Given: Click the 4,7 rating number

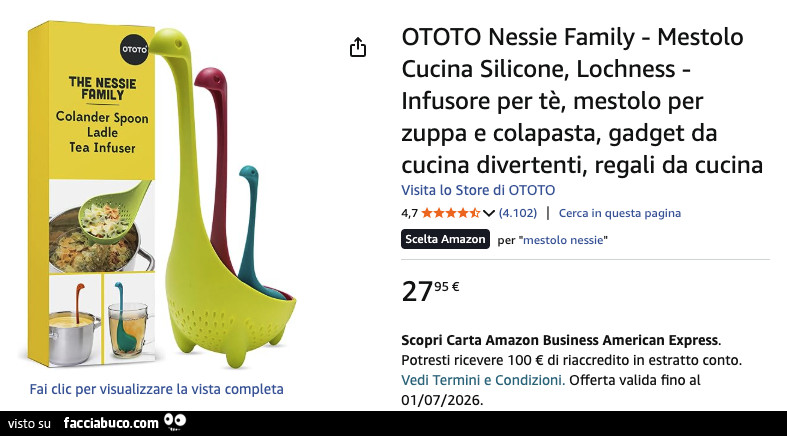Looking at the screenshot, I should [x=409, y=213].
